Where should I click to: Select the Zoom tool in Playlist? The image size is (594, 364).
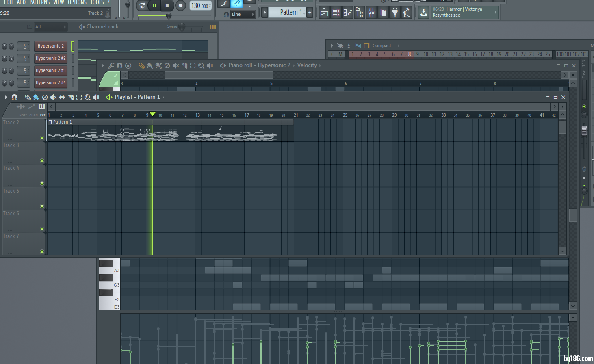(87, 97)
